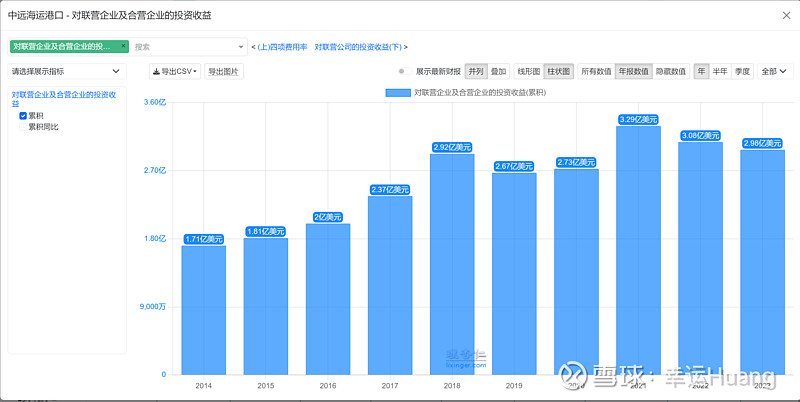
Task: Click the 搜索 search input field
Action: point(184,47)
